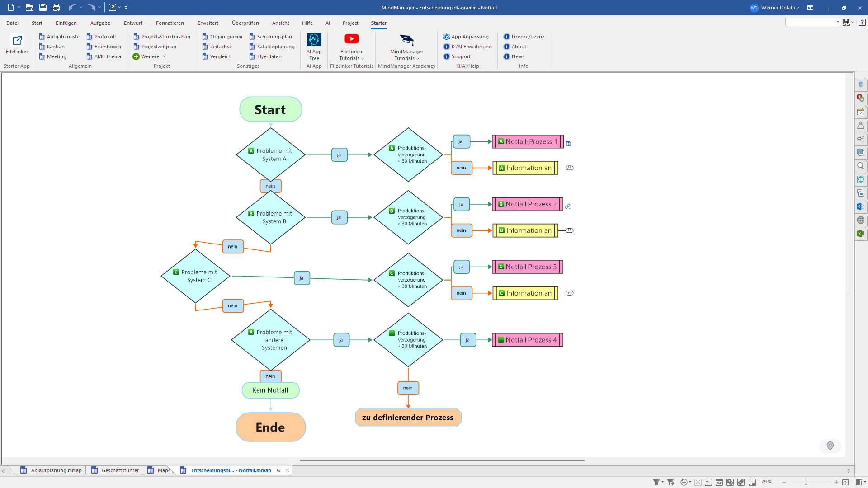Open the filter dropdown arrow in status bar
868x488 pixels.
[x=663, y=482]
